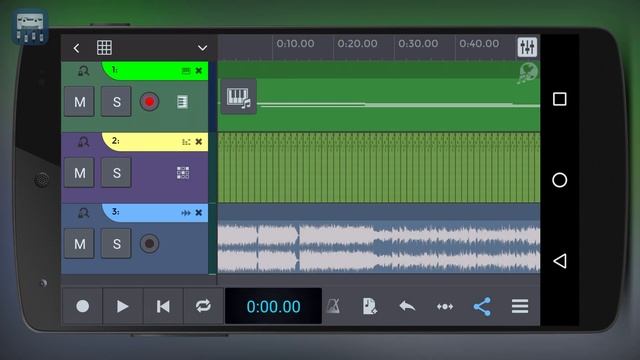Select the track 2 drum pattern clip
This screenshot has width=640, height=360.
click(379, 167)
